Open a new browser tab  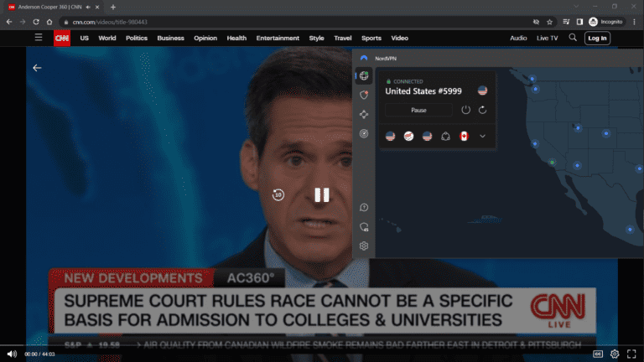tap(113, 7)
